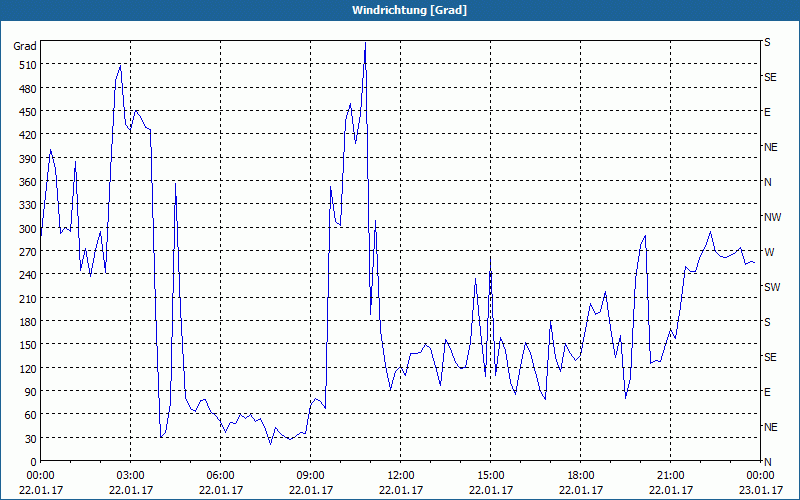800x500 pixels.
Task: Select the 450 y-axis value
Action: tap(27, 112)
